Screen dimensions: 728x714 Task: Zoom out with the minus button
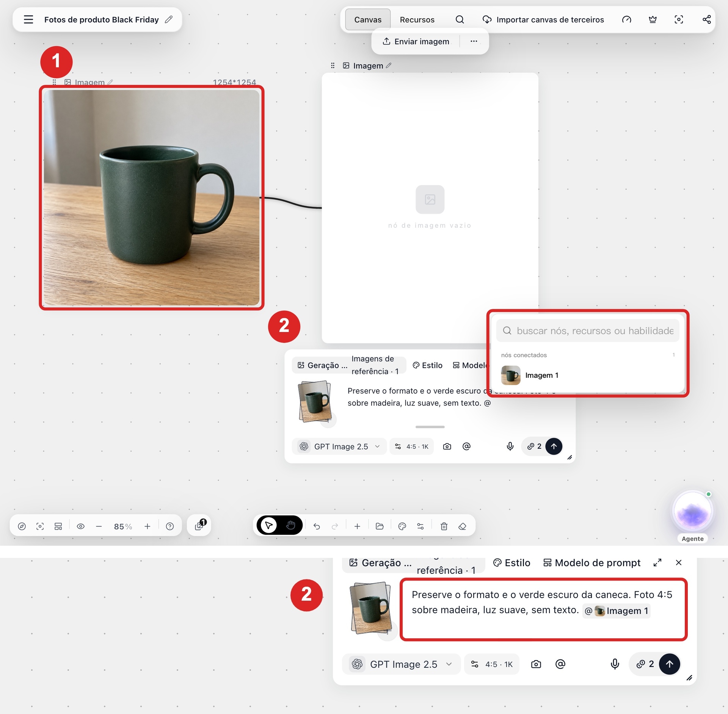(99, 526)
